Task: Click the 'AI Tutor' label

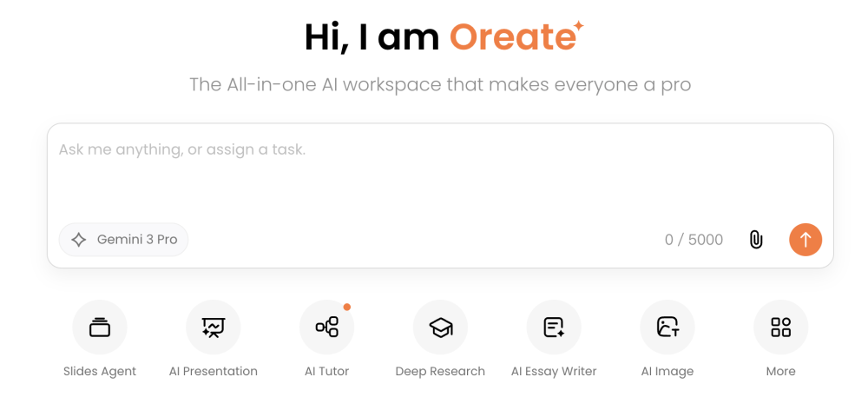Action: [x=326, y=372]
